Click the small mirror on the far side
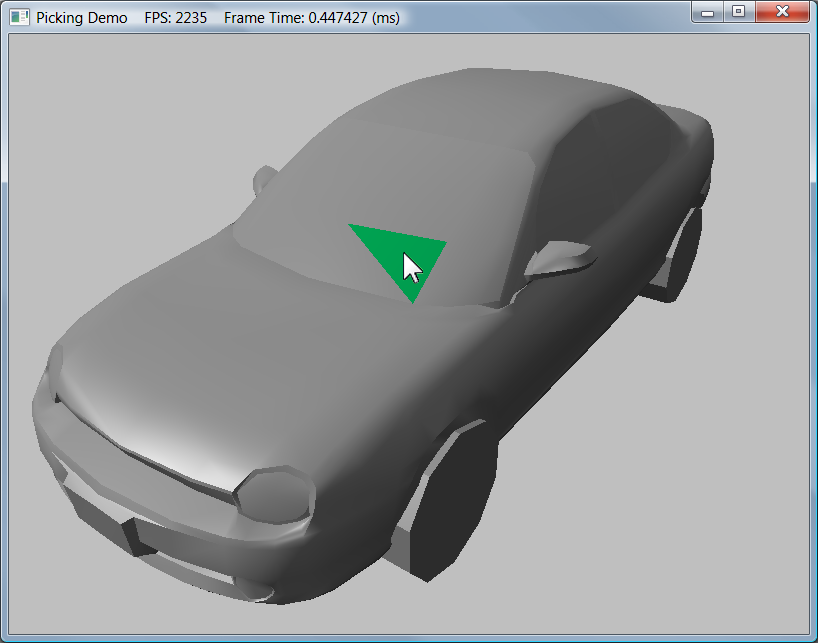 pyautogui.click(x=265, y=178)
